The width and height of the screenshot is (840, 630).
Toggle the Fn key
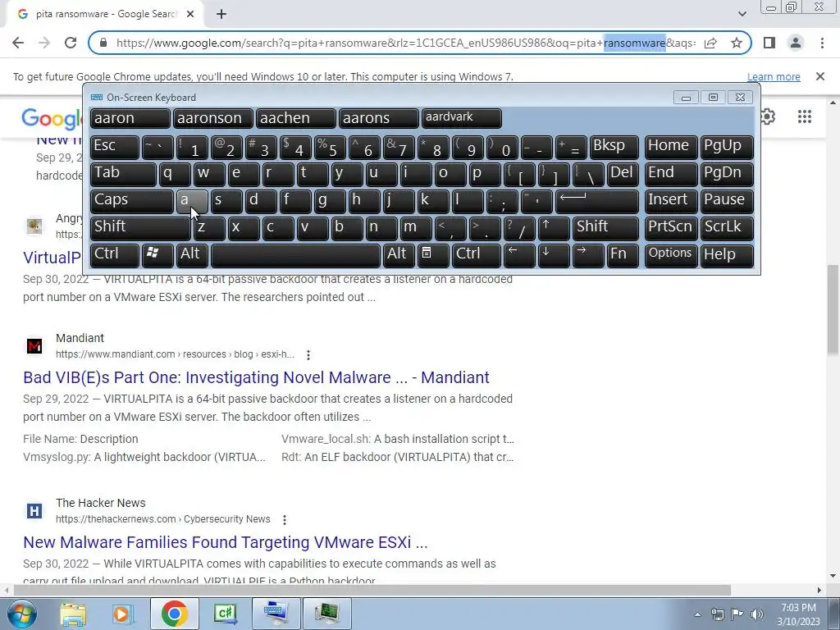pos(623,256)
